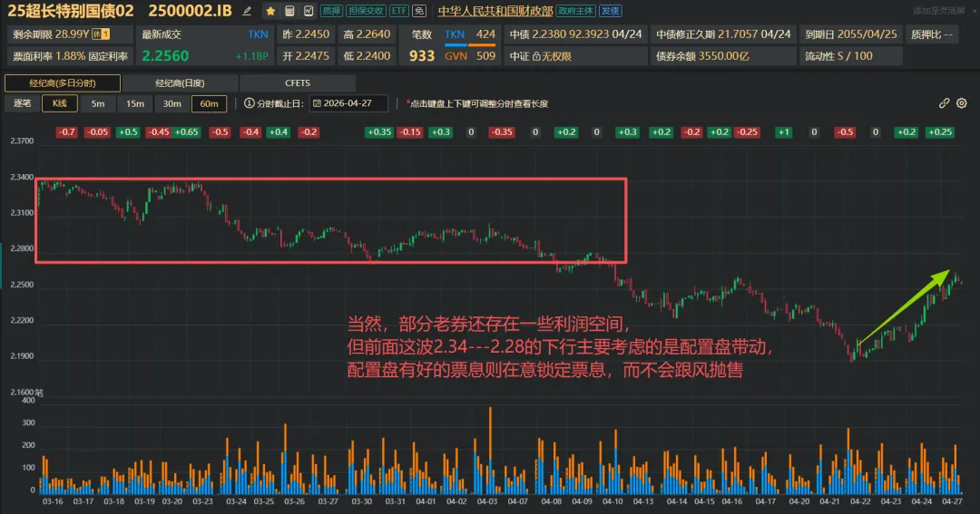The image size is (980, 514).
Task: Click the +1.1BP change value
Action: point(252,56)
